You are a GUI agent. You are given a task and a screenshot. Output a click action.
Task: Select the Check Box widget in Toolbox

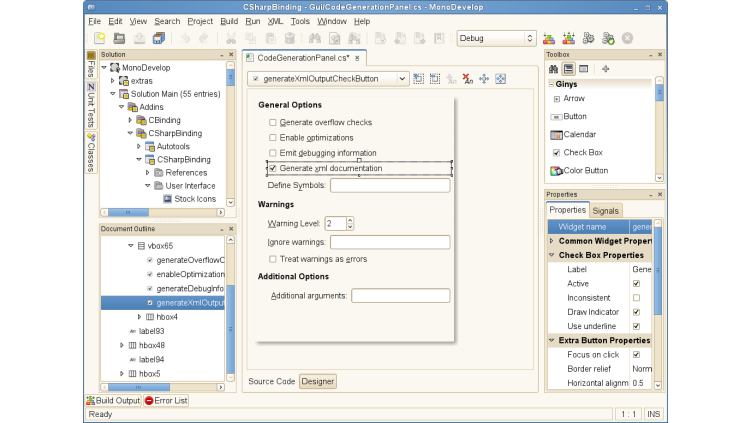577,153
